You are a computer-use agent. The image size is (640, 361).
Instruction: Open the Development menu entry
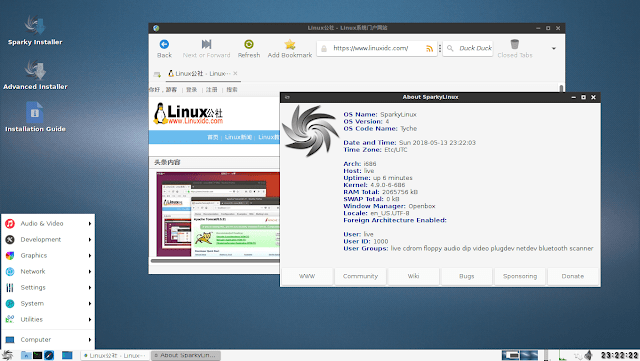[48, 239]
